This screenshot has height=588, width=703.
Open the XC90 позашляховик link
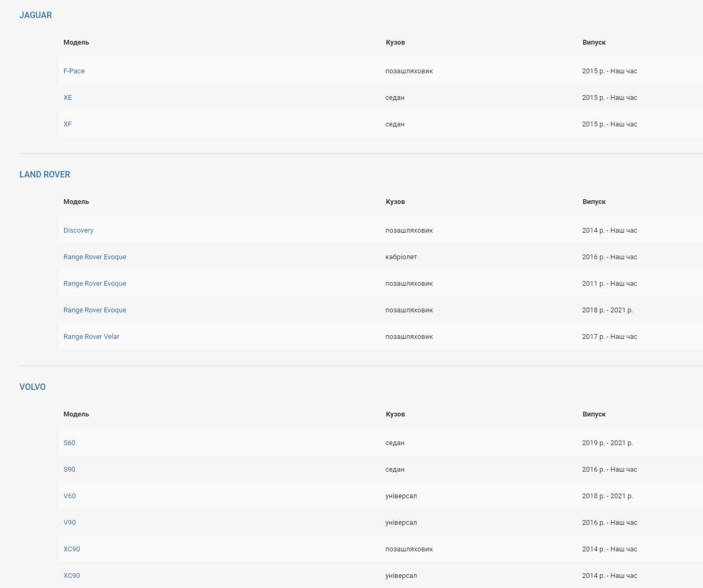pos(72,549)
